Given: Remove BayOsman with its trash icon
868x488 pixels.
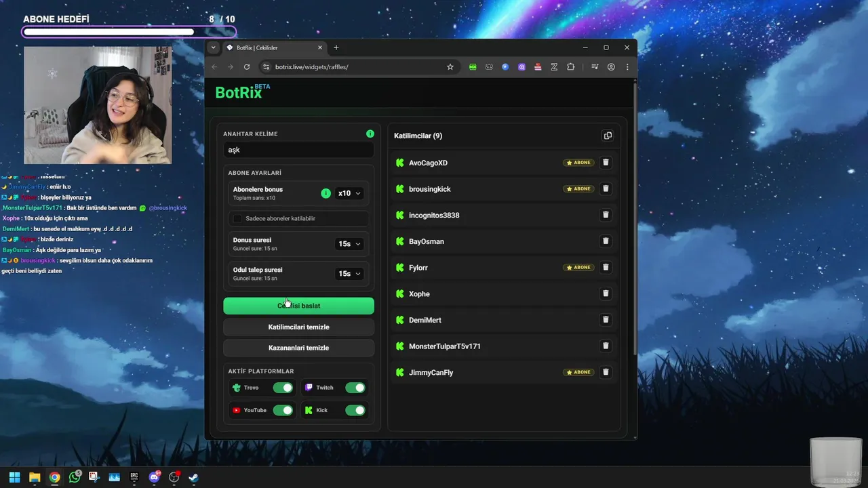Looking at the screenshot, I should (606, 241).
